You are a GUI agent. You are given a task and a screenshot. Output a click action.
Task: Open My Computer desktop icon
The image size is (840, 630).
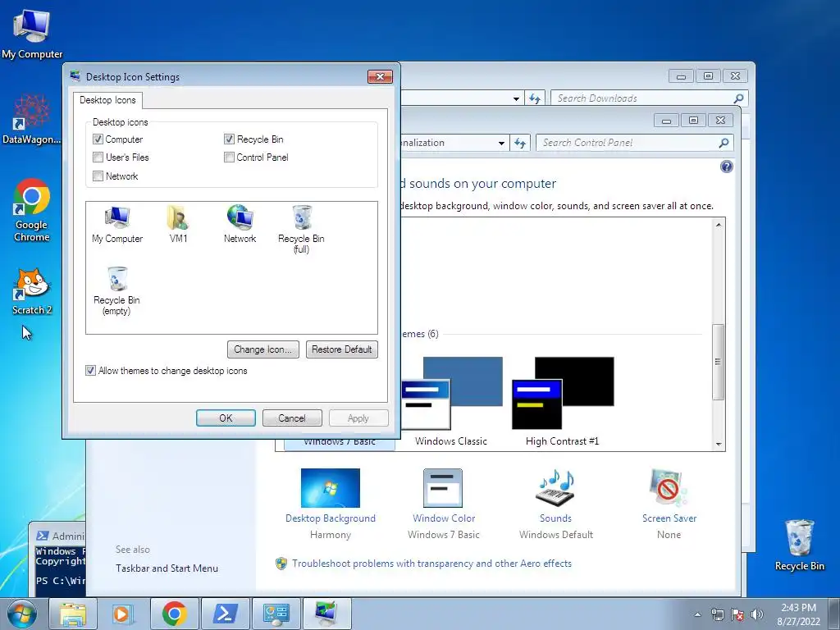point(32,34)
